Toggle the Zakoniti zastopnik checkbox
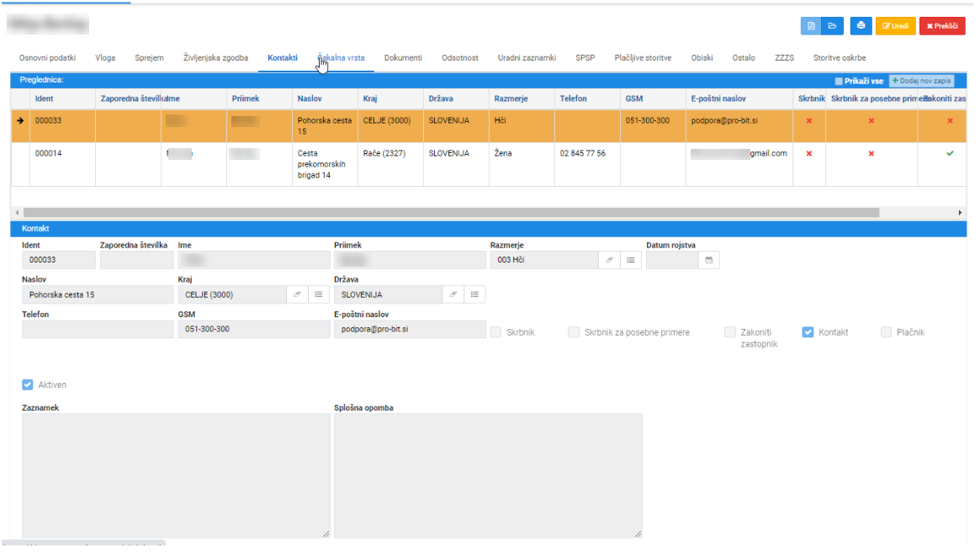 click(x=730, y=332)
